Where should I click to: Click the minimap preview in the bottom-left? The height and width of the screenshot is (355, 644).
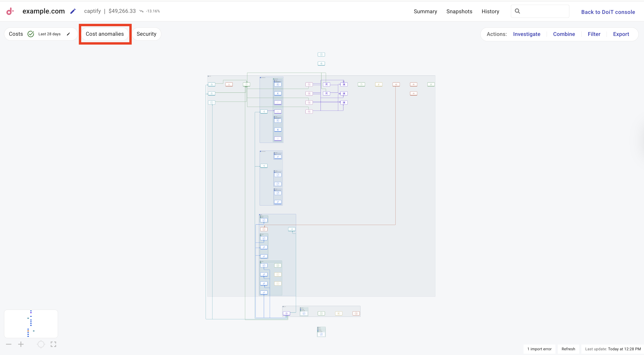pyautogui.click(x=31, y=324)
